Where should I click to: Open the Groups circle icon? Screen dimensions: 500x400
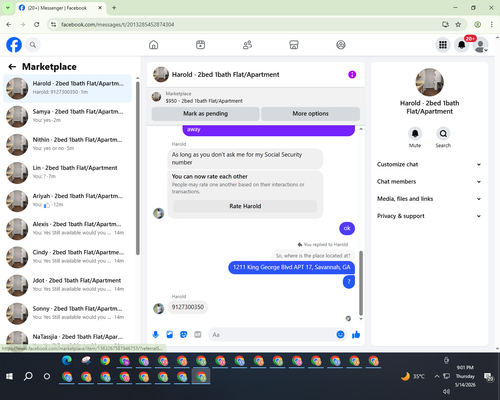[341, 45]
